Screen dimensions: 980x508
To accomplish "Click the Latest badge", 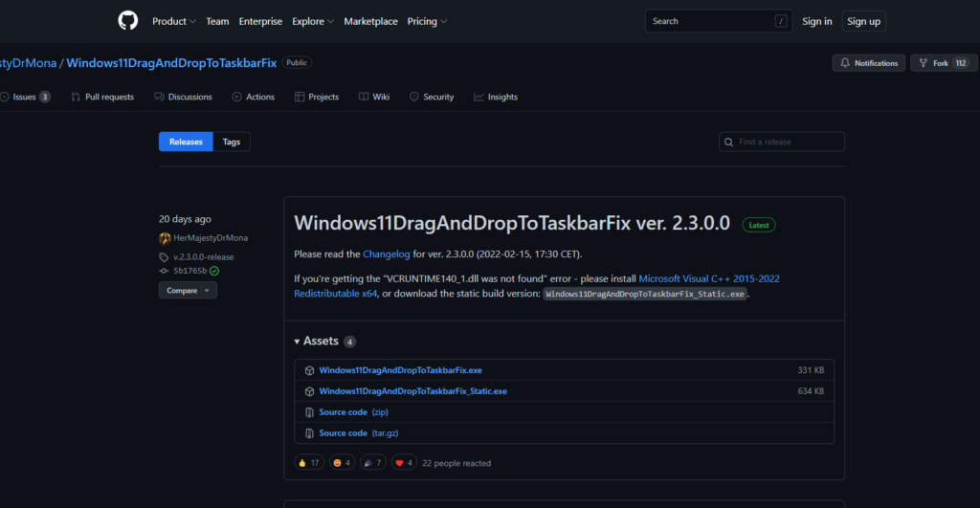I will [759, 225].
